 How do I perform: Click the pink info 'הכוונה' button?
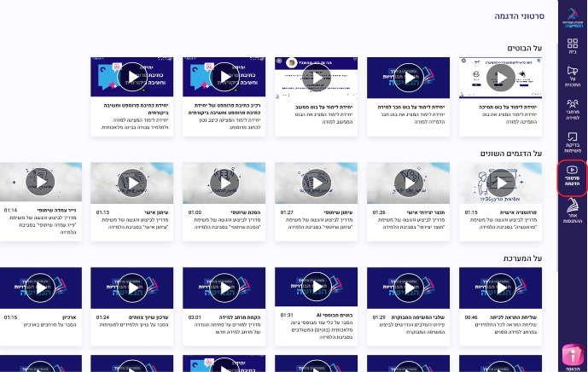pyautogui.click(x=573, y=357)
